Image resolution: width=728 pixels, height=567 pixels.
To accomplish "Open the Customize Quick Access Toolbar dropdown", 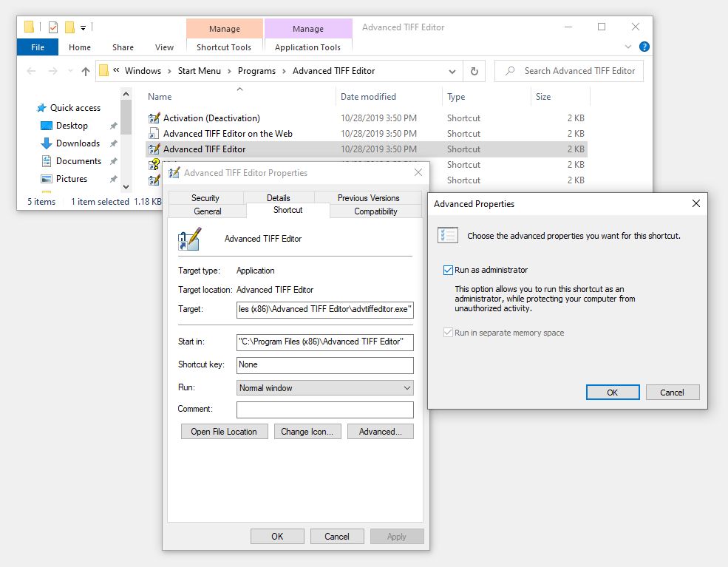I will click(x=84, y=28).
